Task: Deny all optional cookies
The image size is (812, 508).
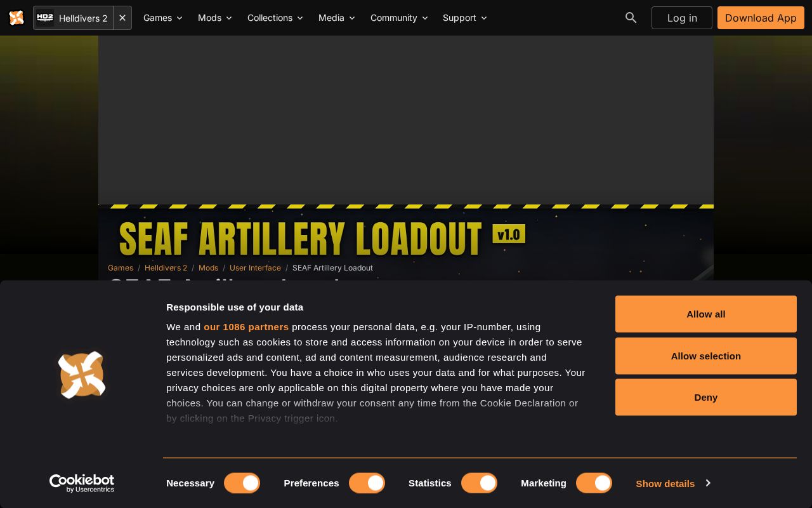Action: pos(706,397)
